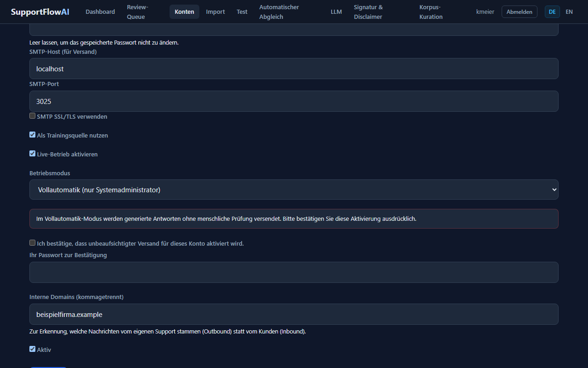
Task: Click the SMTP-Port label
Action: [44, 84]
